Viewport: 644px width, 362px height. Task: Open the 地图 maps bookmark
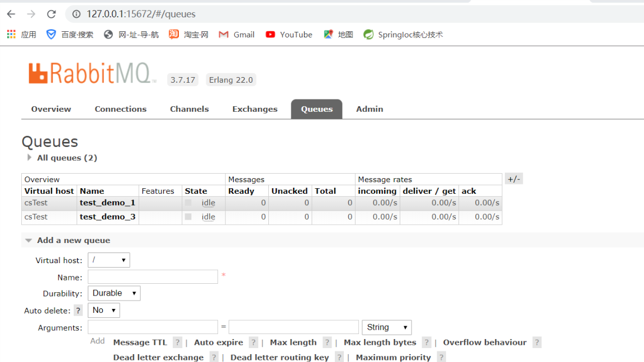pyautogui.click(x=338, y=35)
